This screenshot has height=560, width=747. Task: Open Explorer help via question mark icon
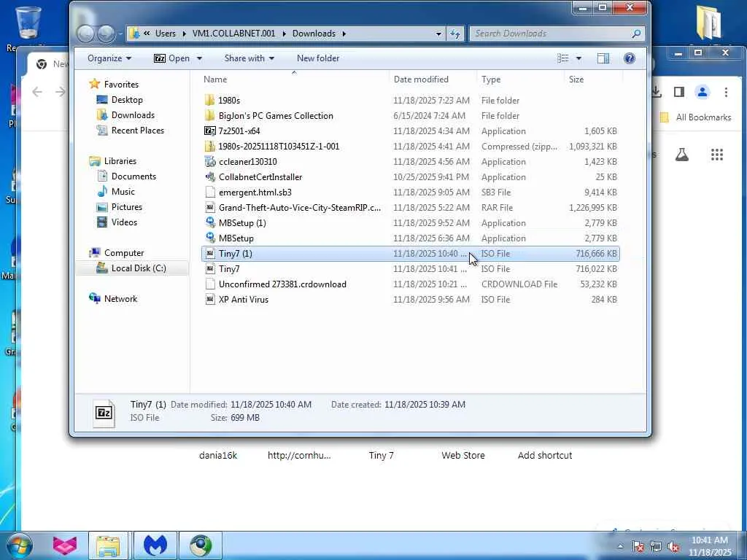click(630, 58)
